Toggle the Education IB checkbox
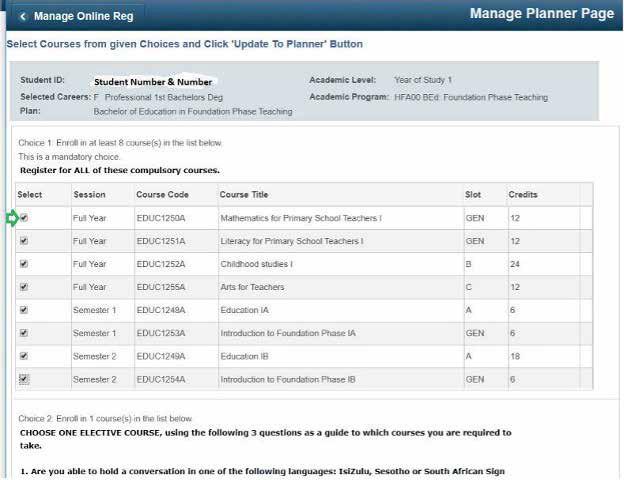 (24, 356)
